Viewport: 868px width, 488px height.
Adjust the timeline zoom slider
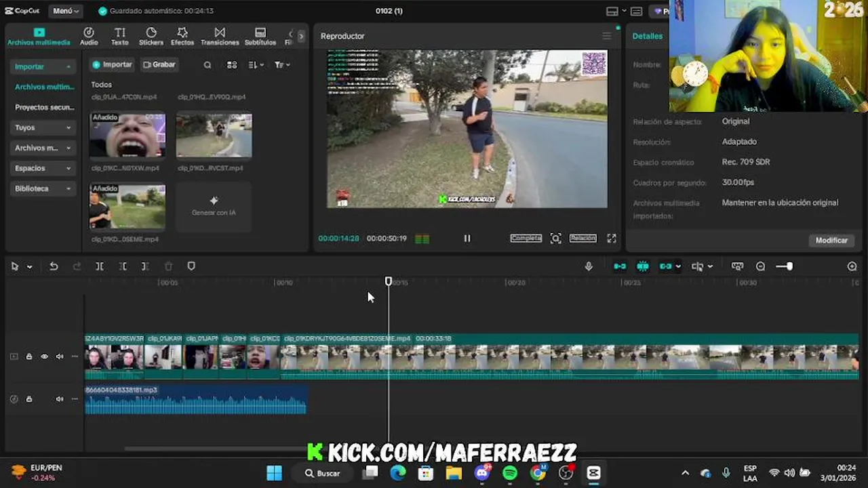785,266
